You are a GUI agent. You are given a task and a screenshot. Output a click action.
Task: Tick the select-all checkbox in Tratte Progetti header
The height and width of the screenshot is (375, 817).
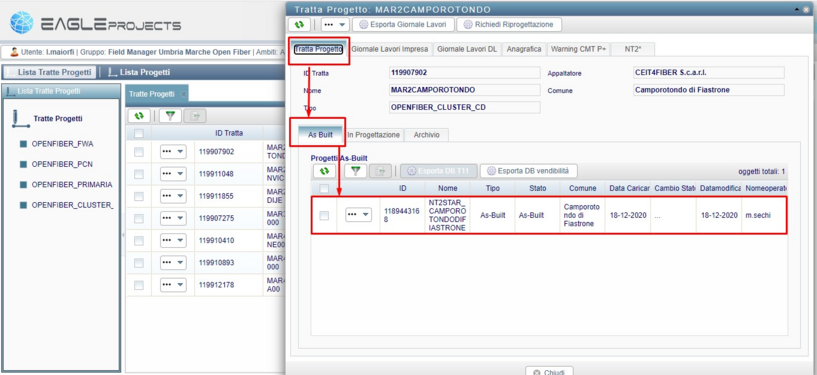point(139,133)
